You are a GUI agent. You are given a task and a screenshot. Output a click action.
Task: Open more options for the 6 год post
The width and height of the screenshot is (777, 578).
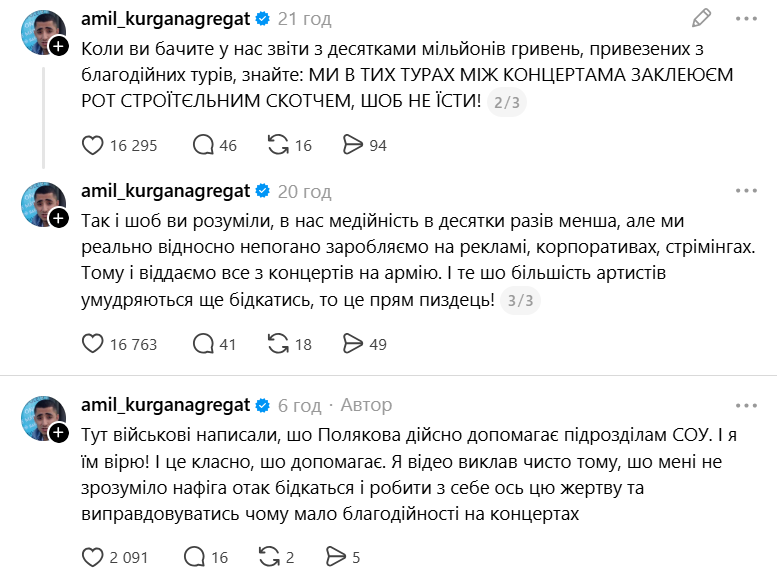pos(746,405)
